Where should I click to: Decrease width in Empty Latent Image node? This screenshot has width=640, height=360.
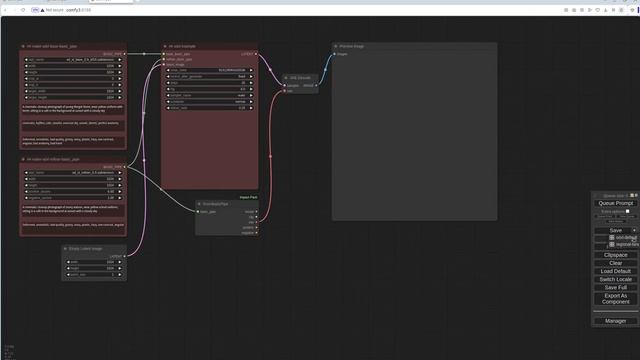68,262
